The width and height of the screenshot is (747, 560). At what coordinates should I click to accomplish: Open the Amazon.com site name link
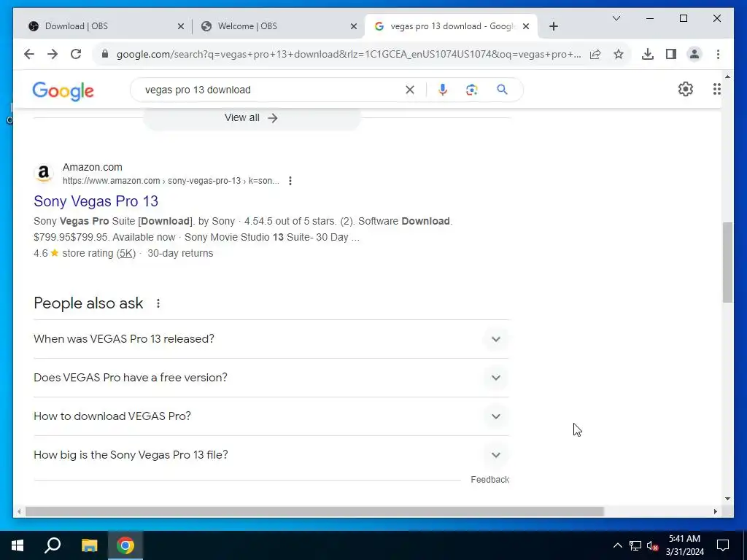click(x=93, y=167)
